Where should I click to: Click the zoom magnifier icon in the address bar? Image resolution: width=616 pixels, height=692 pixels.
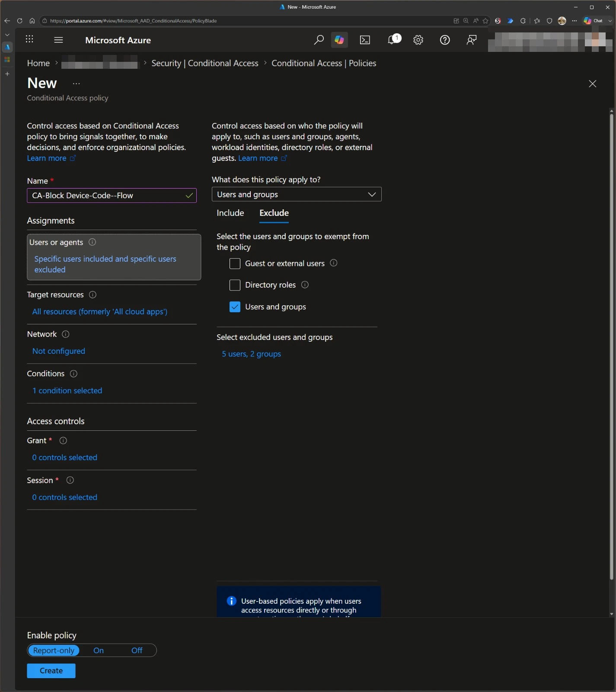point(466,21)
